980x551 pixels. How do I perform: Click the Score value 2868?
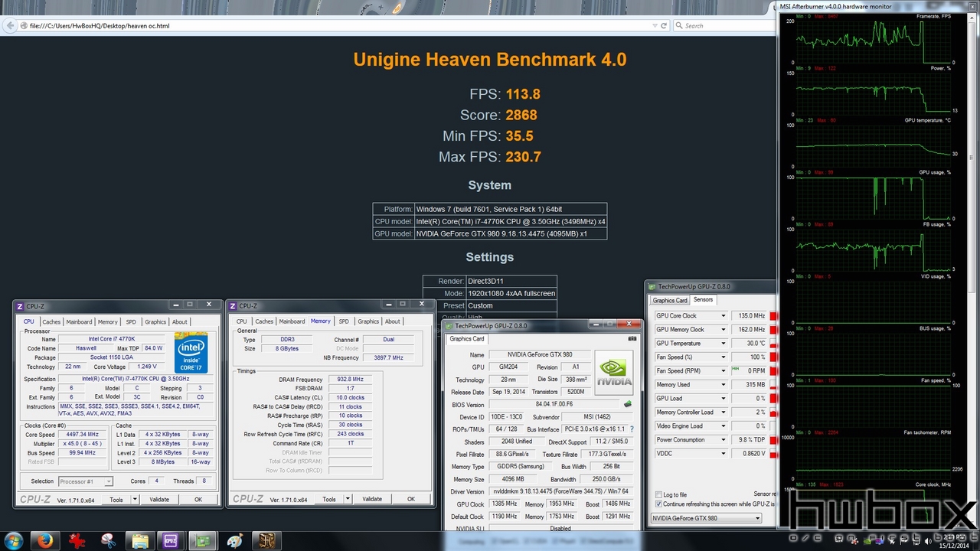click(521, 115)
